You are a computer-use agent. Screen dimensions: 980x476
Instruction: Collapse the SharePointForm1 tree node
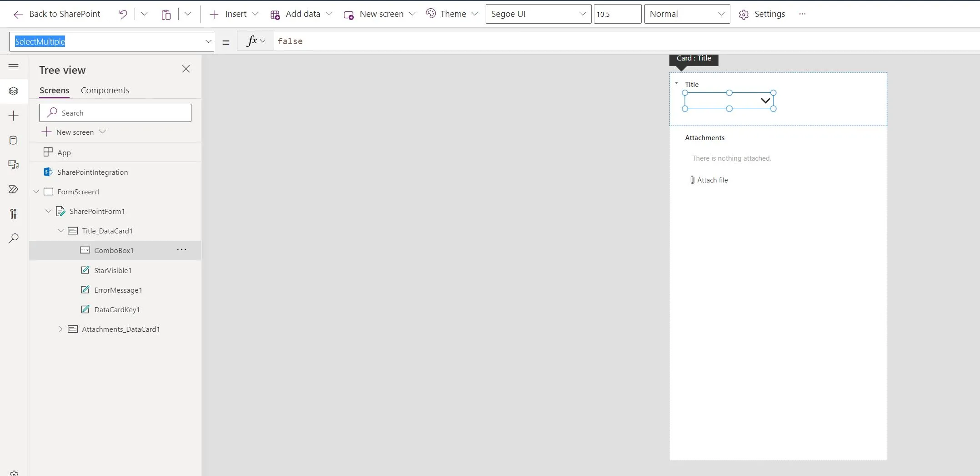click(48, 211)
